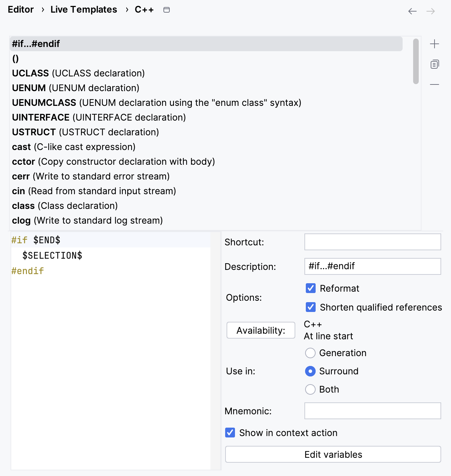Viewport: 451px width, 476px height.
Task: Duplicate the selected template with copy icon
Action: (435, 64)
